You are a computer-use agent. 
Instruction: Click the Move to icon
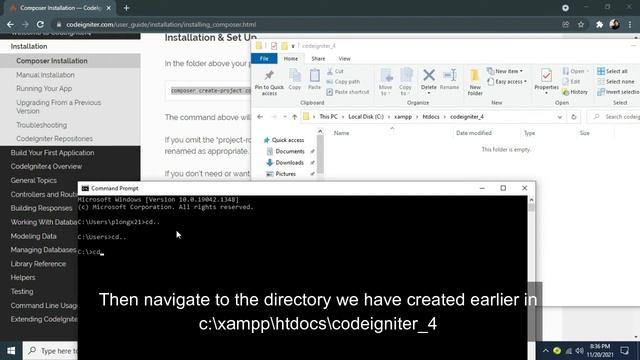[386, 76]
